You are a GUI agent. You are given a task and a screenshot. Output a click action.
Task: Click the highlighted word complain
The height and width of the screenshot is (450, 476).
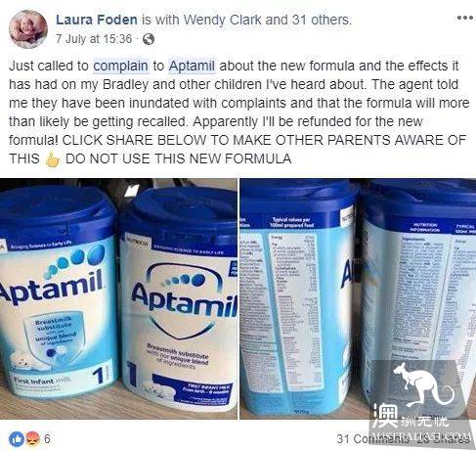pyautogui.click(x=121, y=66)
